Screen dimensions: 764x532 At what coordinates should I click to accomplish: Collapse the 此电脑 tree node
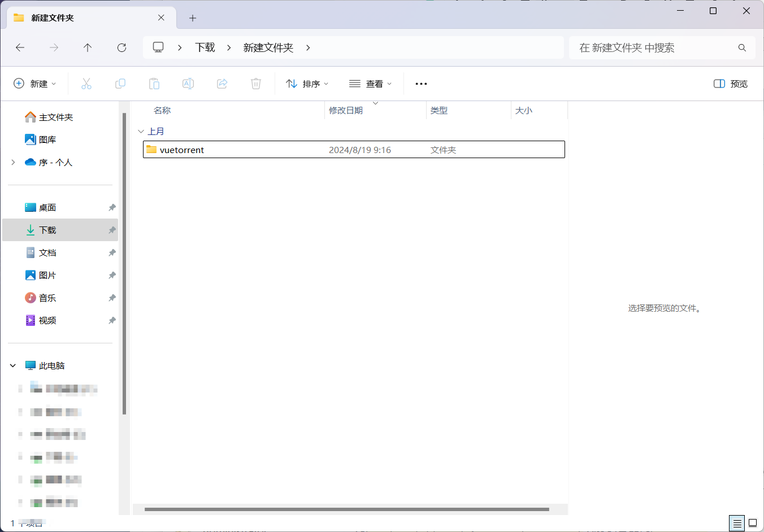[13, 365]
